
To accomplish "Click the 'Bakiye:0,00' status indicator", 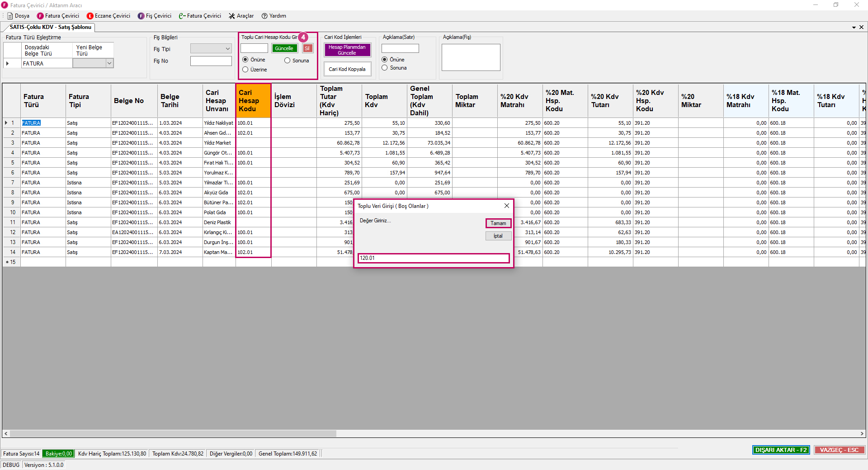I will tap(58, 454).
